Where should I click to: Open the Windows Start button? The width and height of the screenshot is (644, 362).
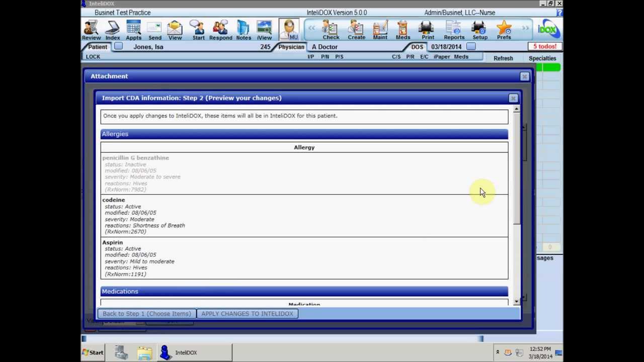pos(93,352)
